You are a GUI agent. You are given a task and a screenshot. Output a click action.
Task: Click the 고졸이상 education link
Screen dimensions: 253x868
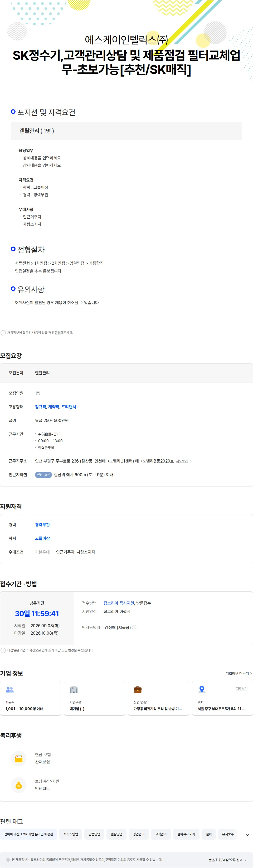tap(42, 538)
